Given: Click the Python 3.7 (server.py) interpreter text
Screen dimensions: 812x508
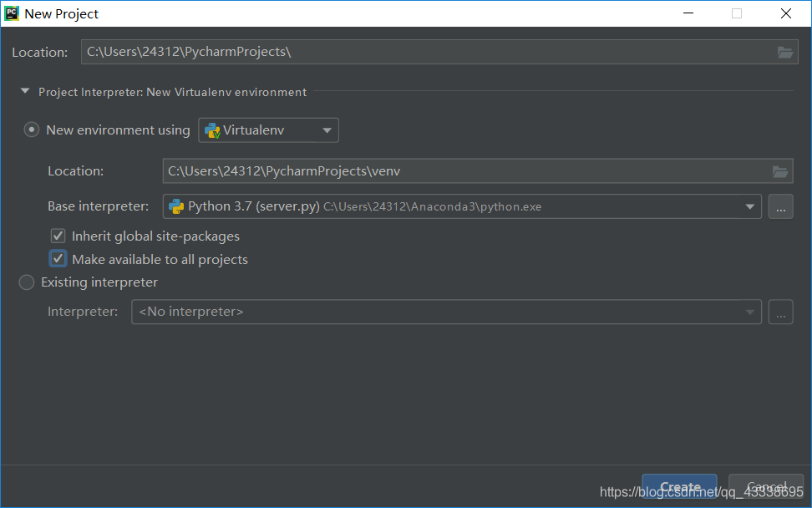Looking at the screenshot, I should tap(254, 206).
